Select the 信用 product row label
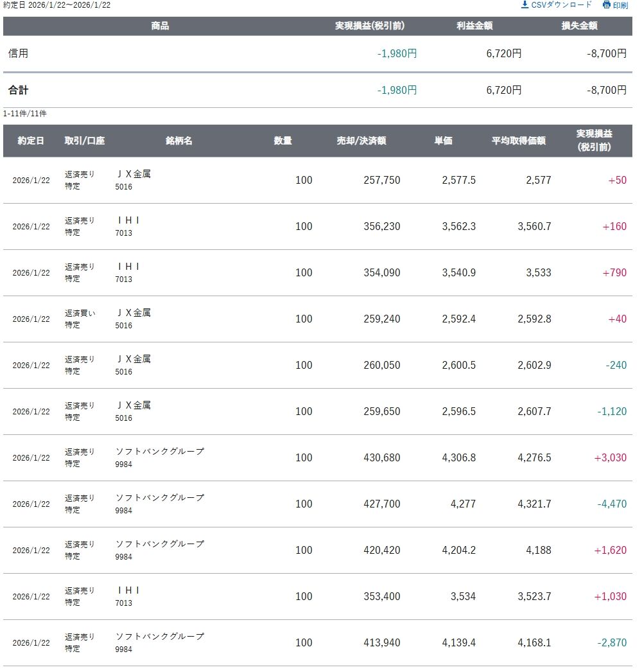This screenshot has width=642, height=672. [x=18, y=53]
